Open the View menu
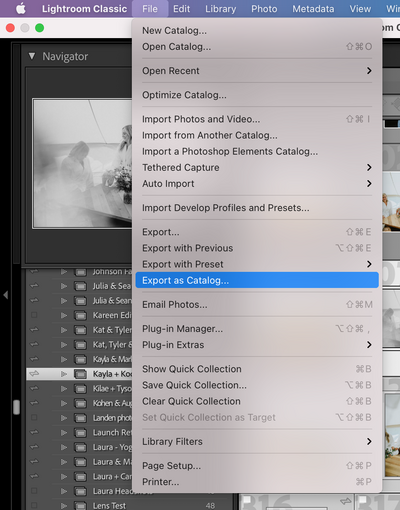The height and width of the screenshot is (510, 400). pyautogui.click(x=360, y=9)
